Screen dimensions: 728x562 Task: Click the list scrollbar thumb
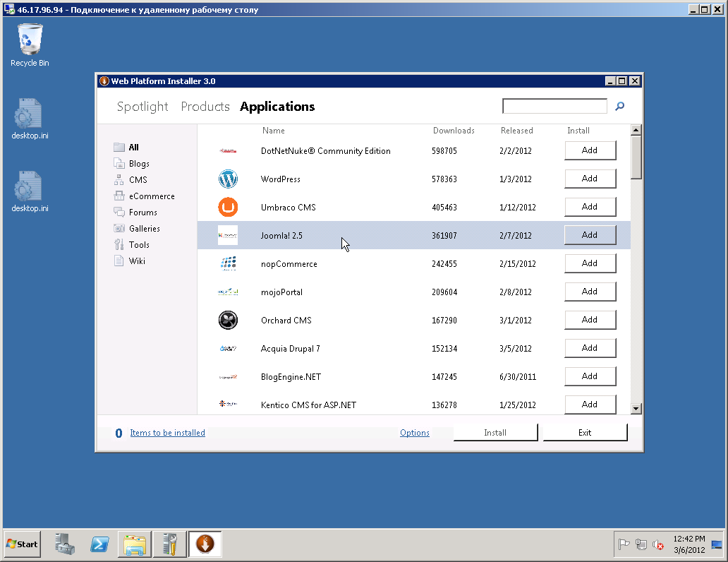point(636,157)
